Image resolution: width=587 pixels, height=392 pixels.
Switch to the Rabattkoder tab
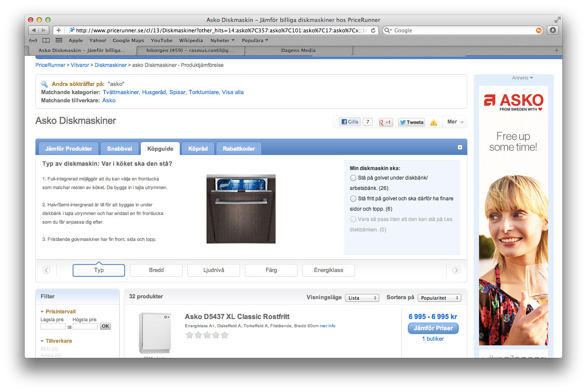coord(239,149)
